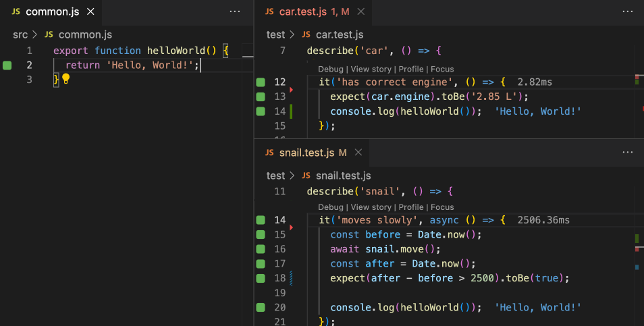Open more actions menu for common.js editor

234,11
